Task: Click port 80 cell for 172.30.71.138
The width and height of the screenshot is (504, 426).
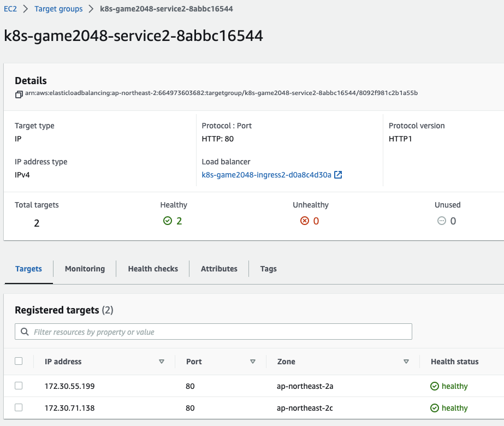Action: pyautogui.click(x=190, y=408)
